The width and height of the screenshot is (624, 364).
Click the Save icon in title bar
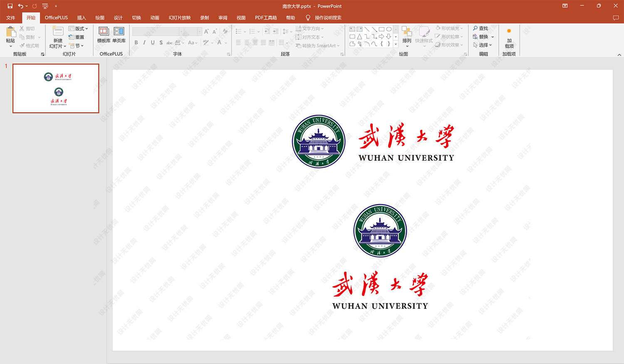point(10,6)
